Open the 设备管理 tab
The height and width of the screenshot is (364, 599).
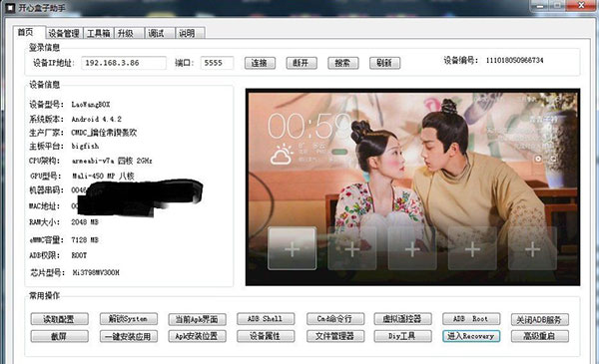point(64,34)
